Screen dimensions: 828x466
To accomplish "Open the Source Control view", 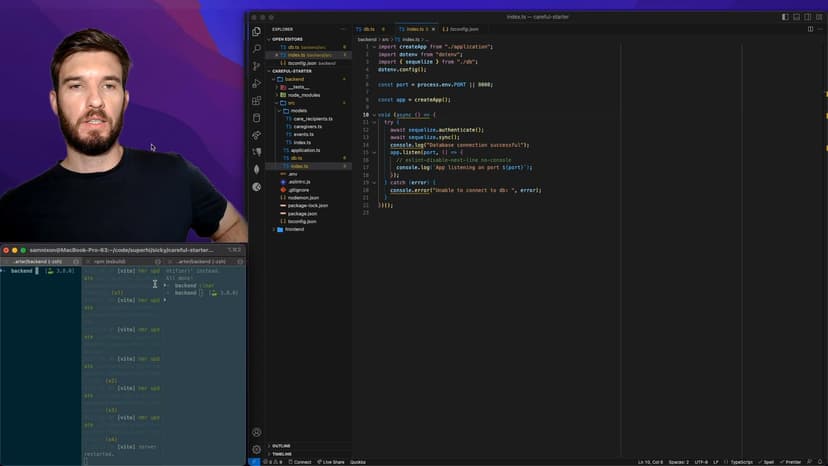I will click(x=257, y=66).
